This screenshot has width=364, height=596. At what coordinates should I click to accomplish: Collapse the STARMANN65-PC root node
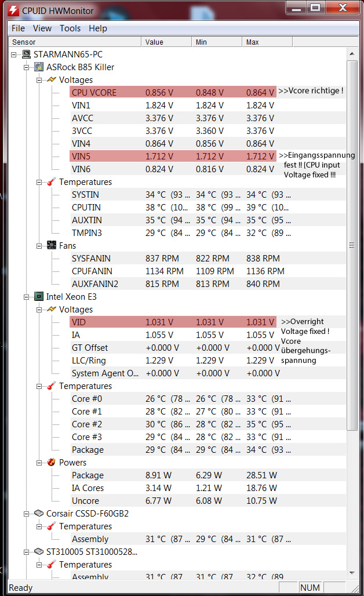[14, 54]
